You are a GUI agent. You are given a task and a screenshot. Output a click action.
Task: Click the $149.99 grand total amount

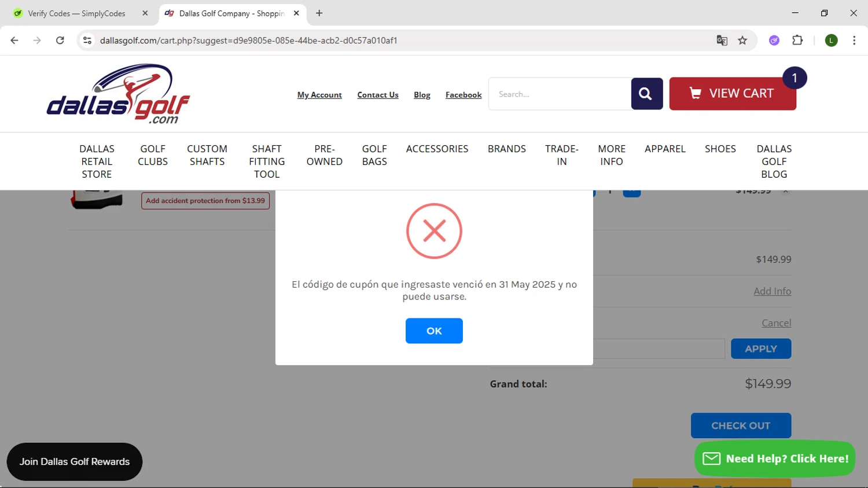tap(768, 384)
